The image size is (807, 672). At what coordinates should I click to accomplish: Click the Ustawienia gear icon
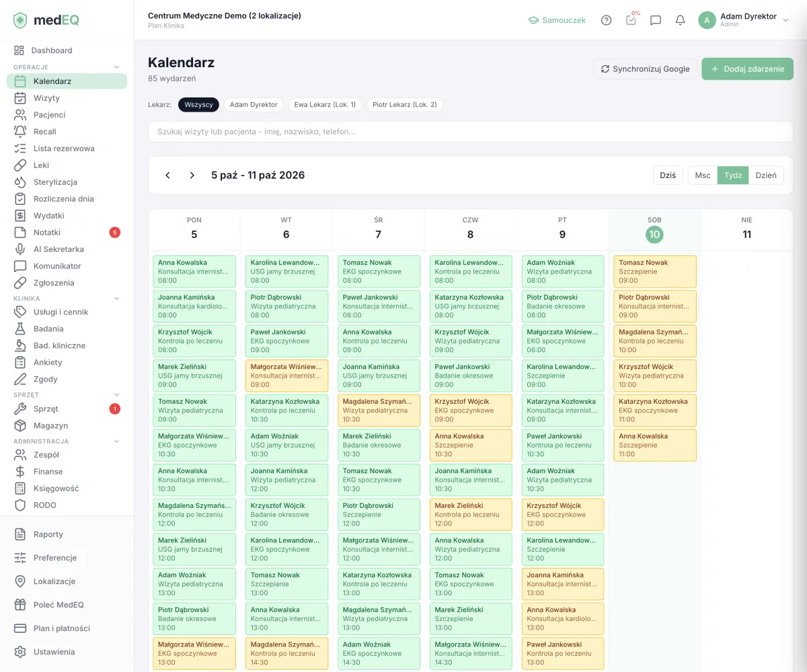pos(21,652)
